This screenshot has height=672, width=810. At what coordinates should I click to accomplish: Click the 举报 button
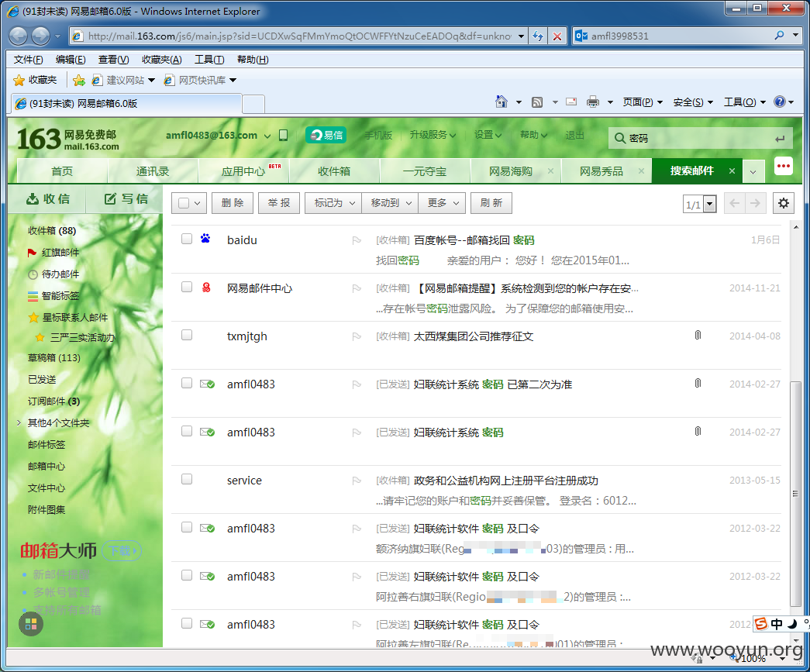pyautogui.click(x=279, y=203)
